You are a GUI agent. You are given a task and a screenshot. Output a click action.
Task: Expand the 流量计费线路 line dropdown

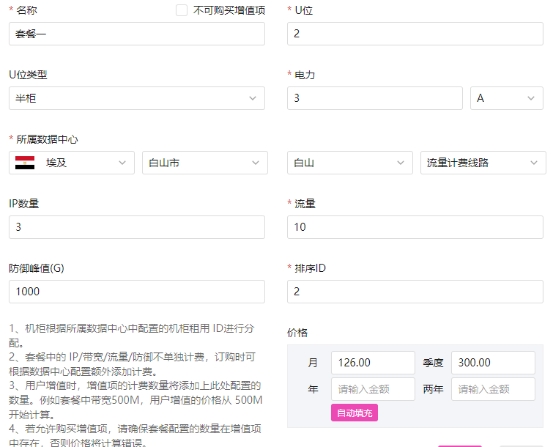click(483, 163)
